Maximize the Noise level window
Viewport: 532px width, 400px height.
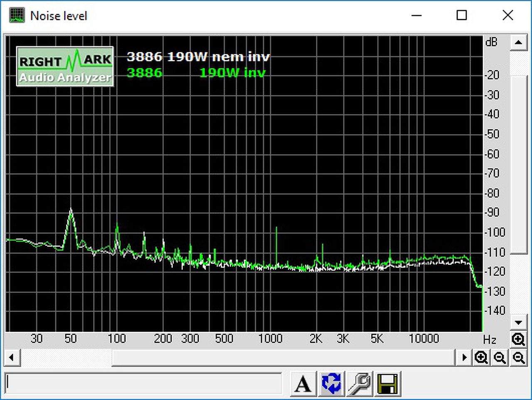(x=462, y=15)
